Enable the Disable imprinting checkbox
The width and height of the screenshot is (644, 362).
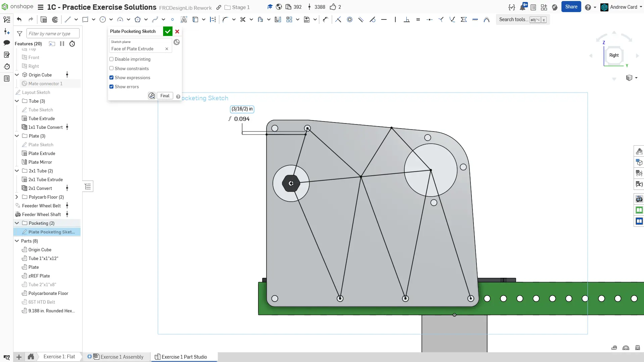(x=111, y=59)
